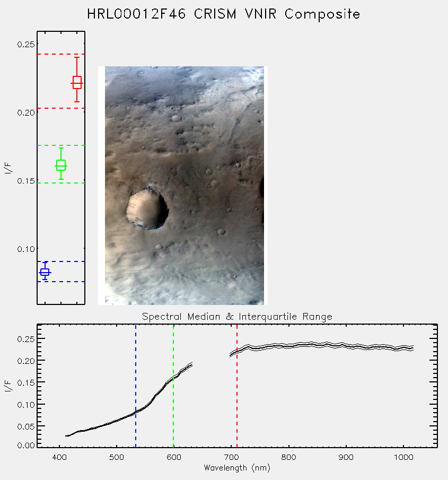Click the green box-plot marker

61,165
